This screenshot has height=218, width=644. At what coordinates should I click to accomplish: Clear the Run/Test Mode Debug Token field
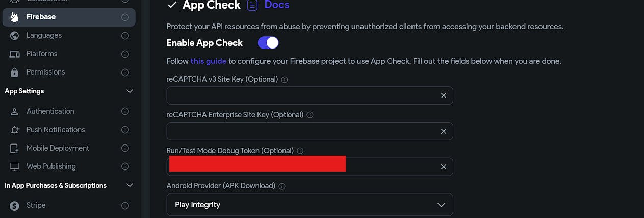[443, 167]
